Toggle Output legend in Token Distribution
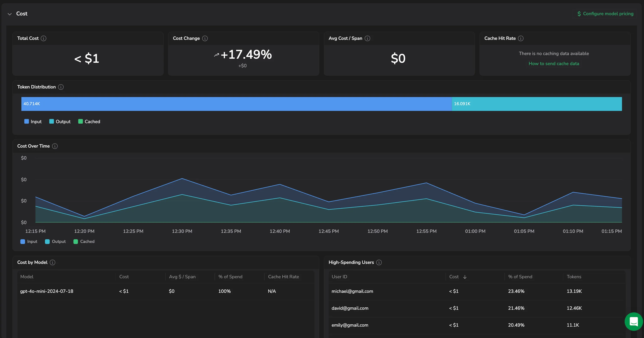644x338 pixels. coord(60,122)
